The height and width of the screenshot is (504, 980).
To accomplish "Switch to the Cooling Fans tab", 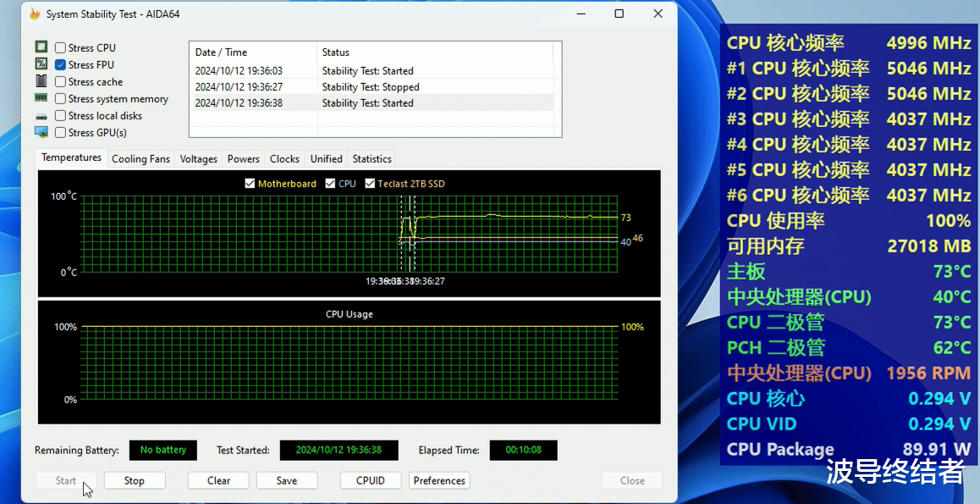I will [x=140, y=159].
